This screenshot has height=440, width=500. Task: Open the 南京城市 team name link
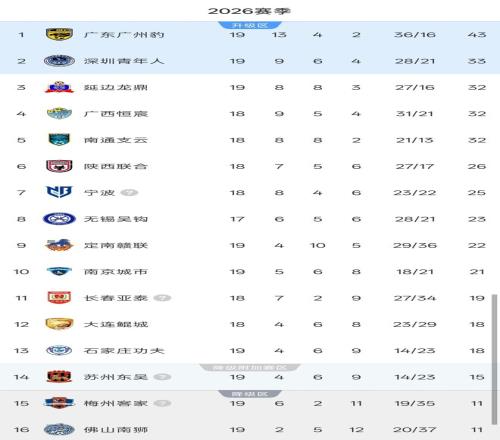(x=116, y=272)
